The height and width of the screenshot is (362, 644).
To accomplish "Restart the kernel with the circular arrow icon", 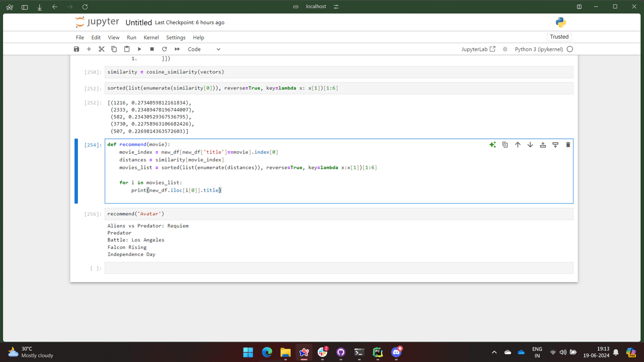I will (165, 49).
